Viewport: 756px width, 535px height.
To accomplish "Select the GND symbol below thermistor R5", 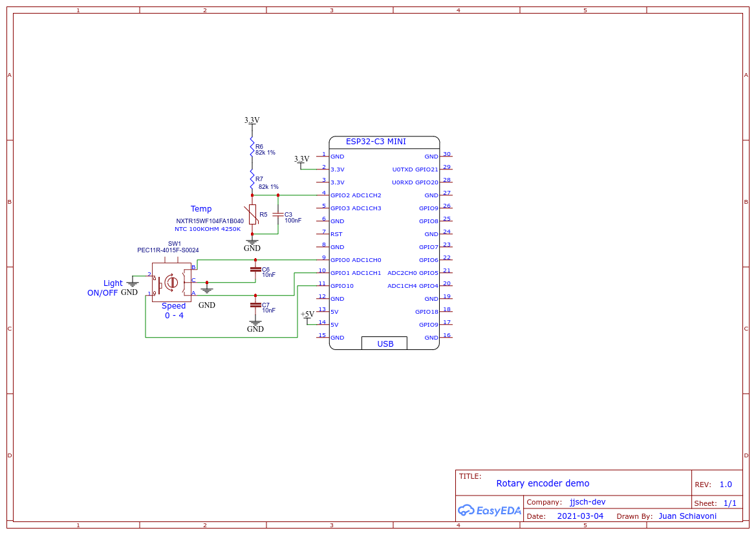I will [x=252, y=245].
